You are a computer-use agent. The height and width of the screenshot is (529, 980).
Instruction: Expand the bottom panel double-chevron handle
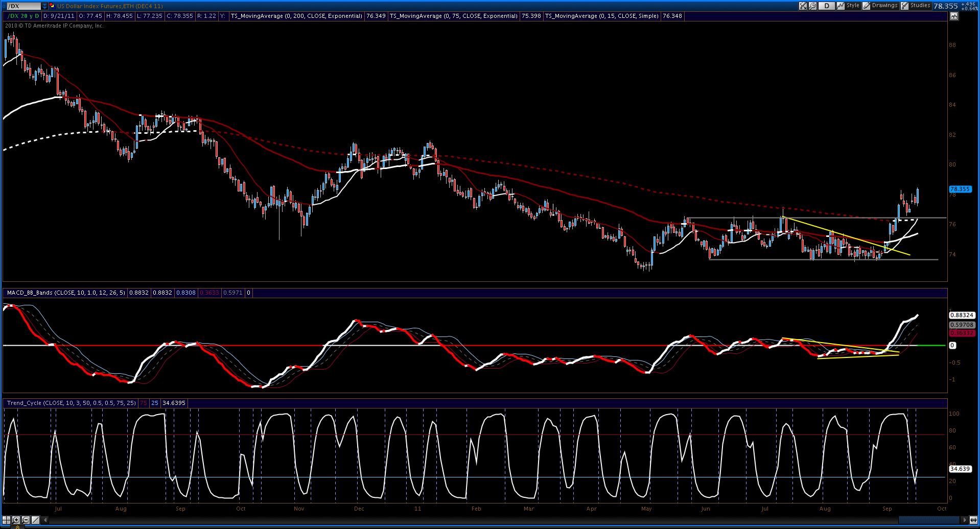click(17, 526)
